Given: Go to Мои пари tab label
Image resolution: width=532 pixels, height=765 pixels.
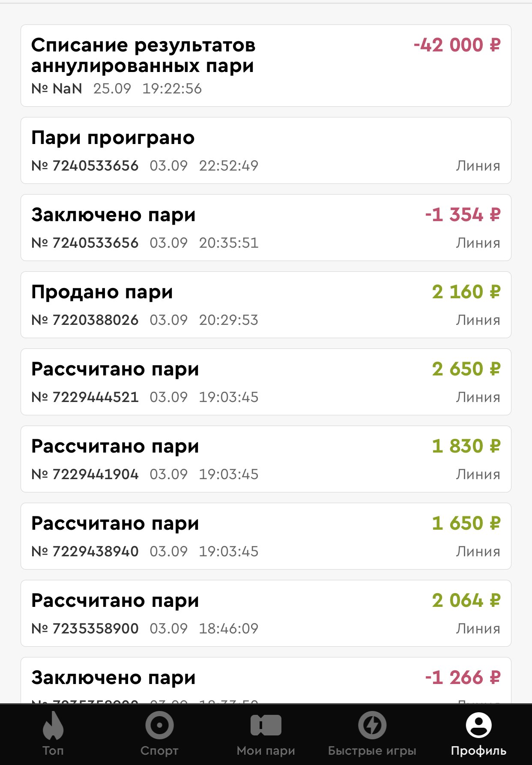Looking at the screenshot, I should coord(266,751).
